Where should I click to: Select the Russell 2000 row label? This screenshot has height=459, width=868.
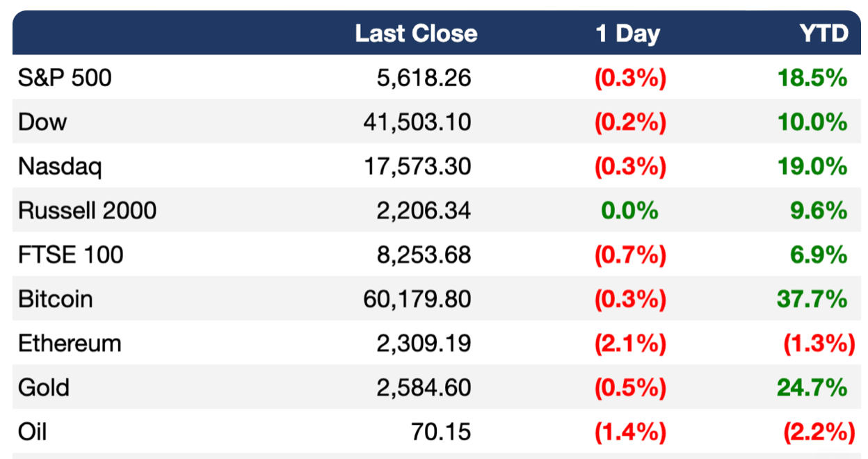(x=87, y=211)
